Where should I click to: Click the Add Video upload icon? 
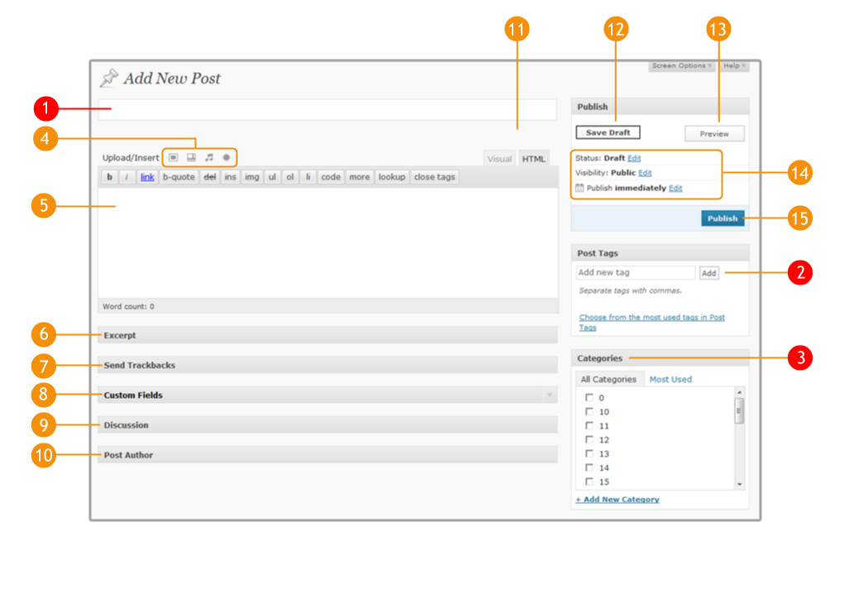click(x=191, y=157)
